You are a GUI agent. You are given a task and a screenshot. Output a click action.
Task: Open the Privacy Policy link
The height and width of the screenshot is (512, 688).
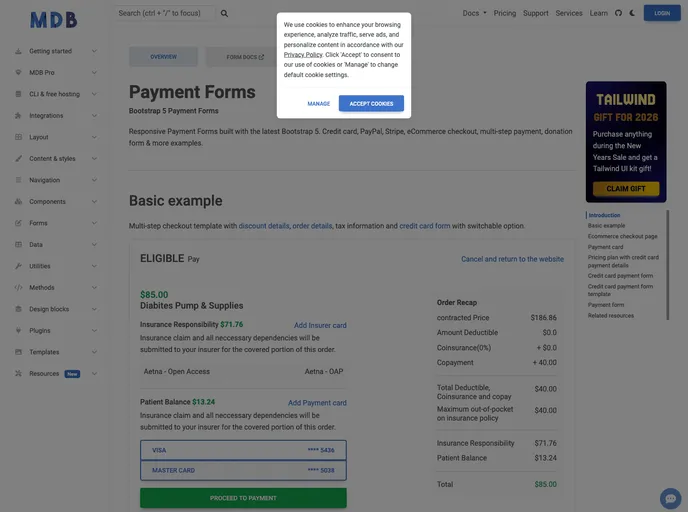click(303, 55)
